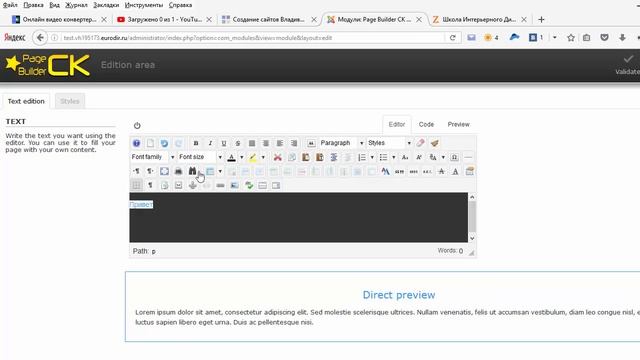Image resolution: width=640 pixels, height=360 pixels.
Task: Open the Инструменты menu
Action: [x=144, y=5]
